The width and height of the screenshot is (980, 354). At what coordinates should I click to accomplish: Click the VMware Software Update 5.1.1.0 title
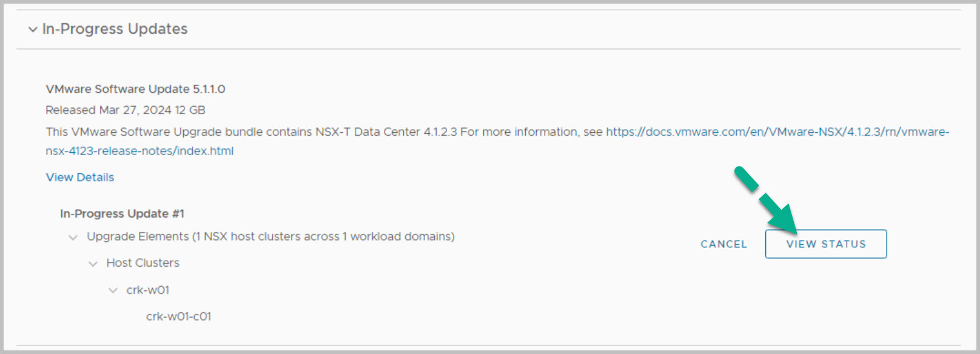[x=135, y=89]
